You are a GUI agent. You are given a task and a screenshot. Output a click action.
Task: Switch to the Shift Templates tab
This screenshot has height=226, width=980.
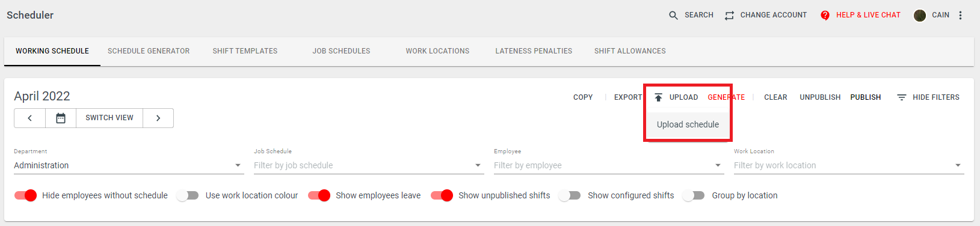tap(245, 51)
